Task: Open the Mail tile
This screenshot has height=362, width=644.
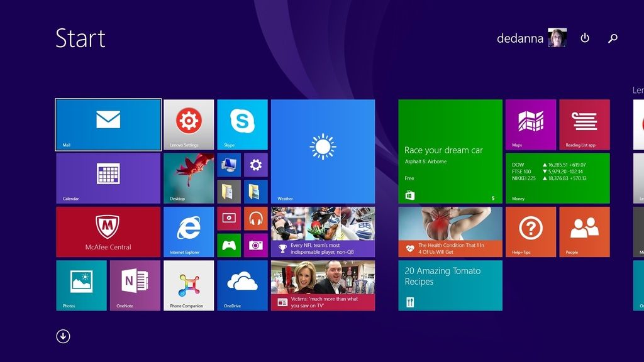Action: (108, 124)
